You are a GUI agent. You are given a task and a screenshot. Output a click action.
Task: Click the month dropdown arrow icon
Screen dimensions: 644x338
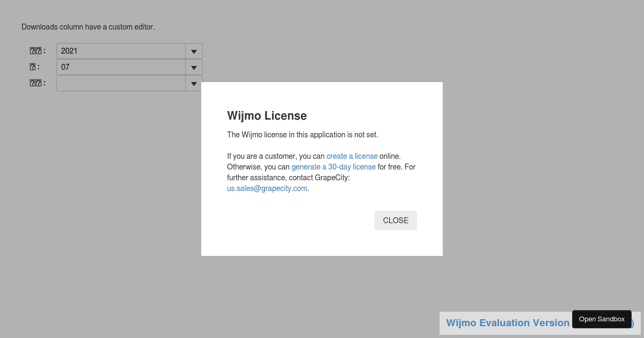point(194,67)
